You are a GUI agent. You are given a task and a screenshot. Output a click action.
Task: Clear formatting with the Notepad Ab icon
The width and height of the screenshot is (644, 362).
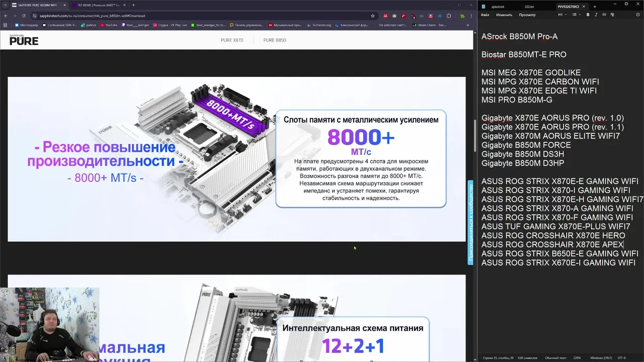(612, 15)
